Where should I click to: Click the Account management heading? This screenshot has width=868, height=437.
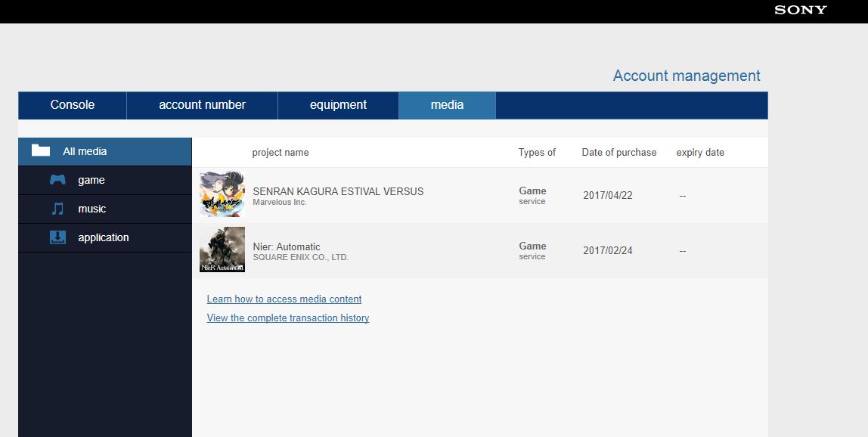687,76
